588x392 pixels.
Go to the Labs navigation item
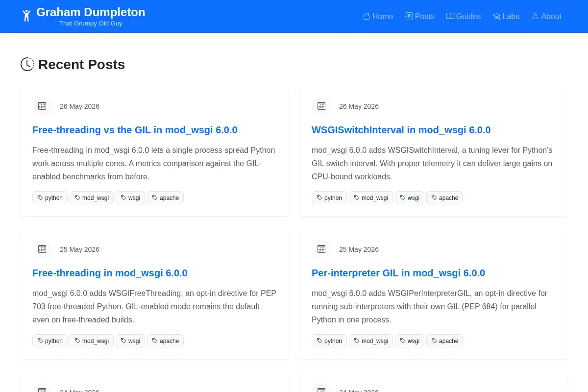click(506, 16)
